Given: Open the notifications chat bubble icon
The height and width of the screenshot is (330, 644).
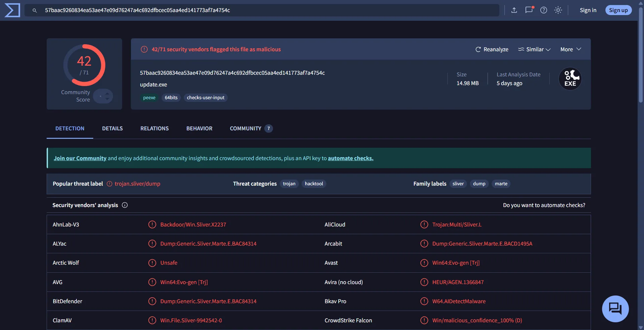Looking at the screenshot, I should tap(529, 10).
